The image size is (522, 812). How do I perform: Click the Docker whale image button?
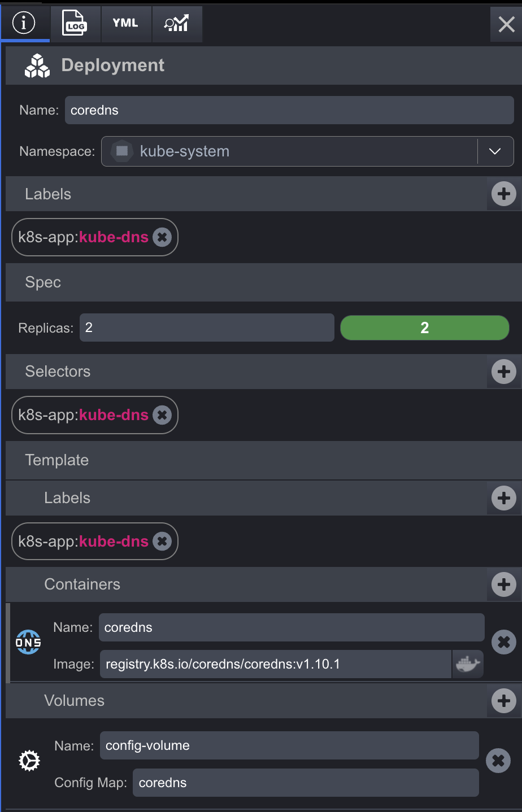(468, 664)
